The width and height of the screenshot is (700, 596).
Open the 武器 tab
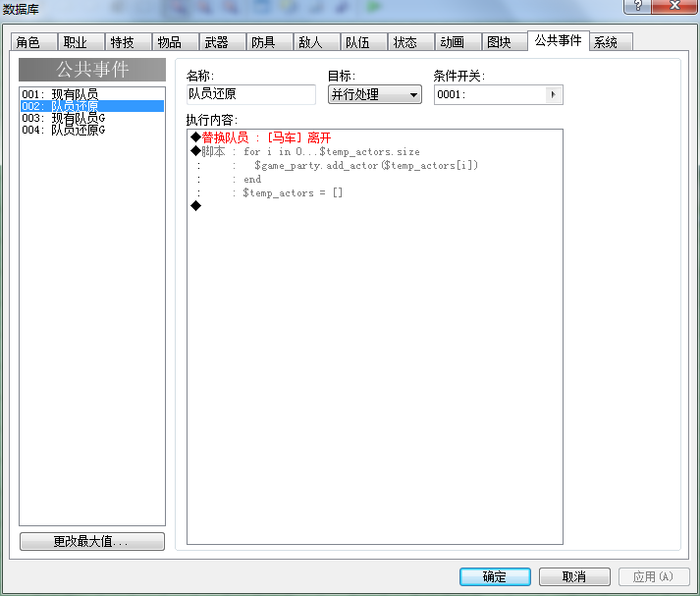(x=223, y=42)
